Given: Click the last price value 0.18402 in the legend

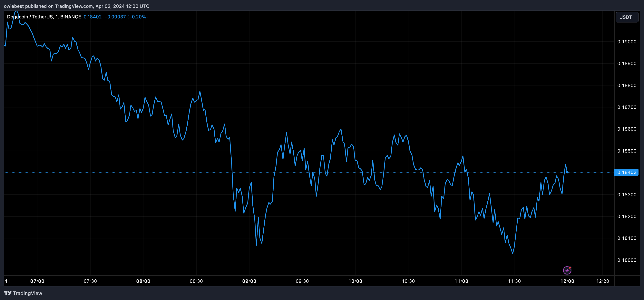Looking at the screenshot, I should coord(93,17).
